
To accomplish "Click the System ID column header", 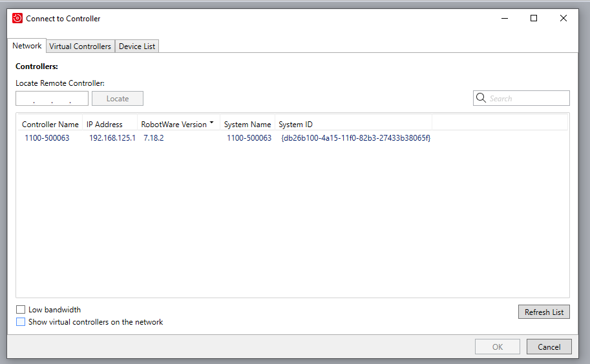I will click(x=295, y=125).
